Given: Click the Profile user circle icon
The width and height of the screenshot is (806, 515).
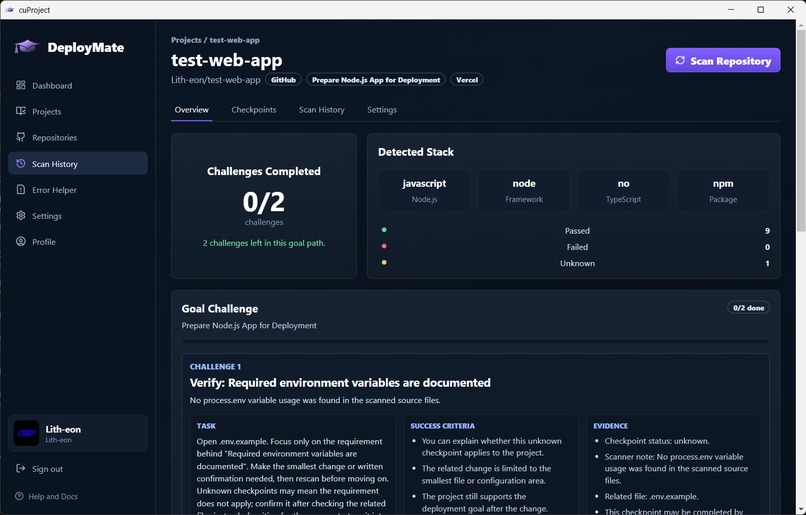Looking at the screenshot, I should 21,242.
